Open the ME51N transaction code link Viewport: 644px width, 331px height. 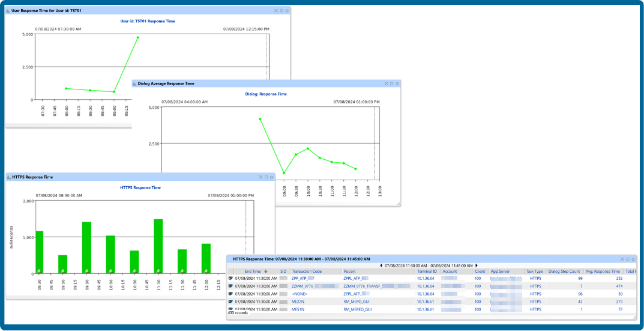298,309
